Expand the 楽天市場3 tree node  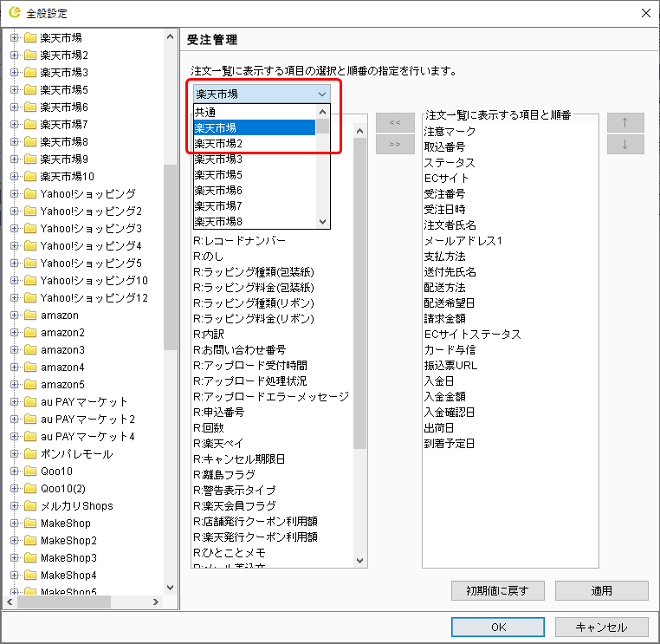coord(15,73)
